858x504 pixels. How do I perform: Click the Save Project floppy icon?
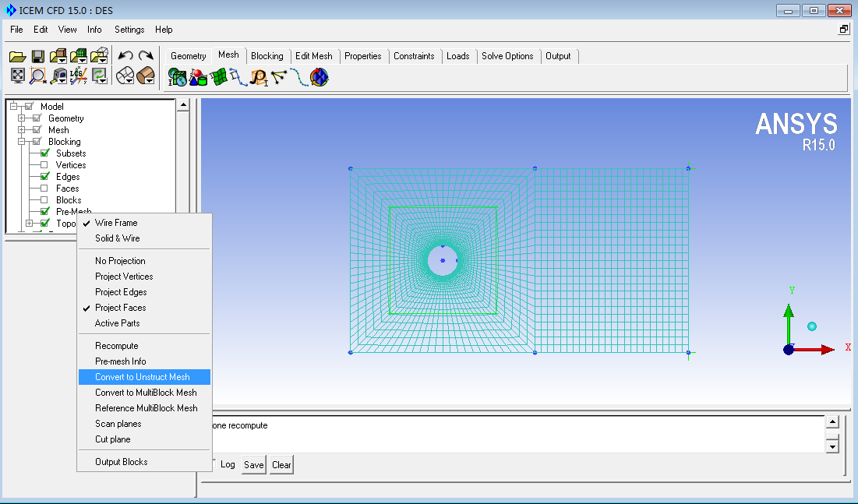click(x=37, y=56)
